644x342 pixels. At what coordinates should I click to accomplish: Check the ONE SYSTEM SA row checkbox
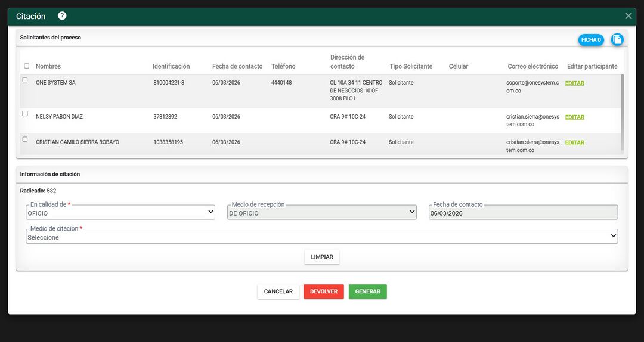coord(25,80)
